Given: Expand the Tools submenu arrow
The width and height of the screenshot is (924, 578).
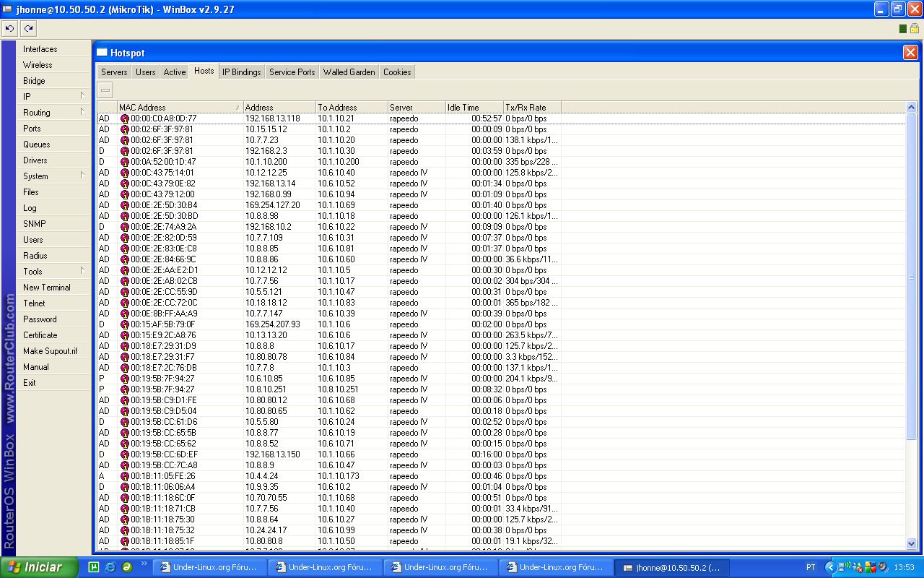Looking at the screenshot, I should pos(82,270).
